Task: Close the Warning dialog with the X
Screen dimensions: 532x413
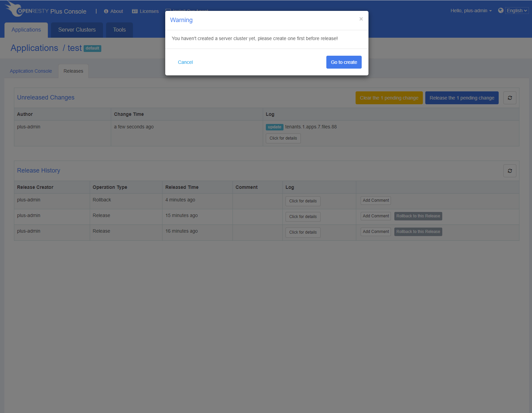Action: (361, 19)
